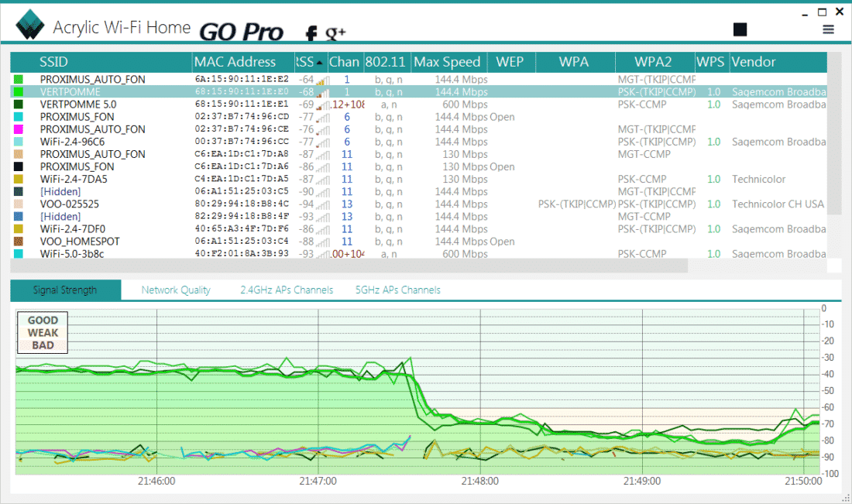This screenshot has width=852, height=504.
Task: Click MAC address C6:EA:1D:C1:7D:A8
Action: [242, 154]
